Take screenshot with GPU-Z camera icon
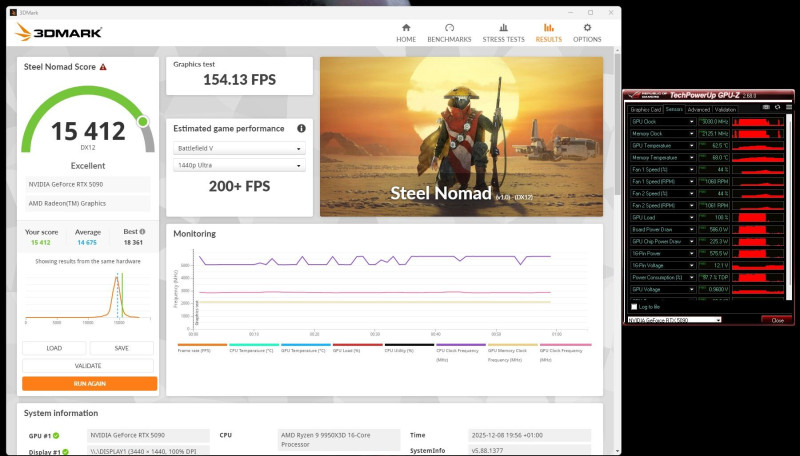Image resolution: width=800 pixels, height=456 pixels. point(766,108)
